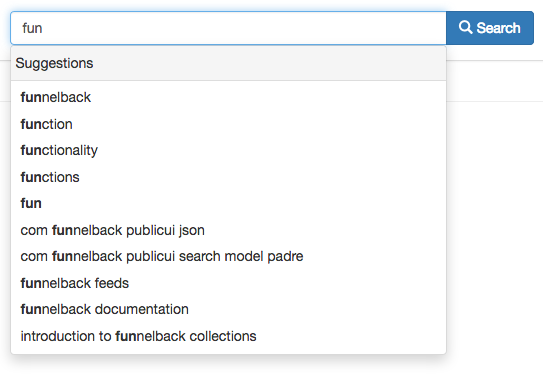Click the blue Search button
The width and height of the screenshot is (543, 374).
click(x=490, y=28)
